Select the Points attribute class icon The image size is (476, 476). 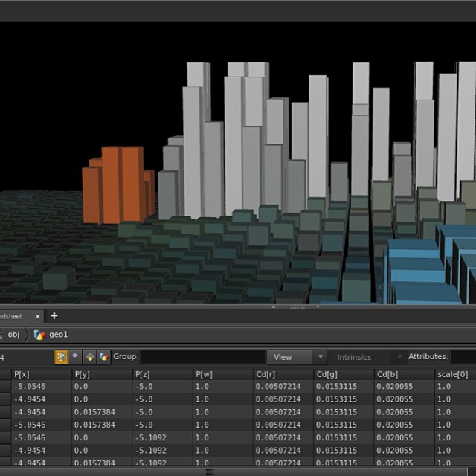(61, 357)
